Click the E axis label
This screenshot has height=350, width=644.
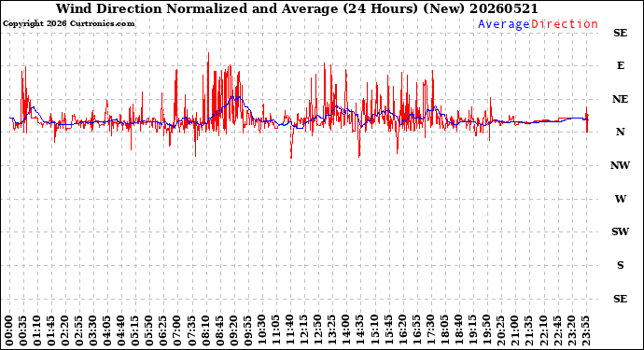pyautogui.click(x=620, y=65)
